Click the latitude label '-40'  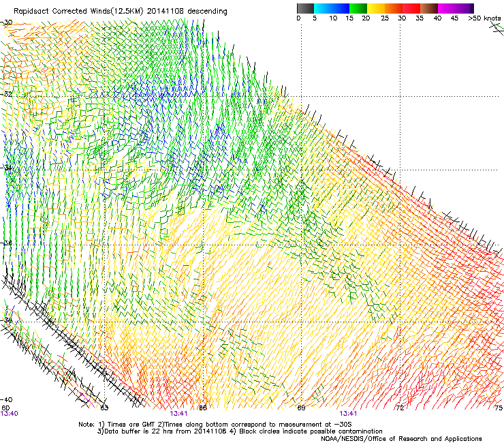[x=7, y=399]
